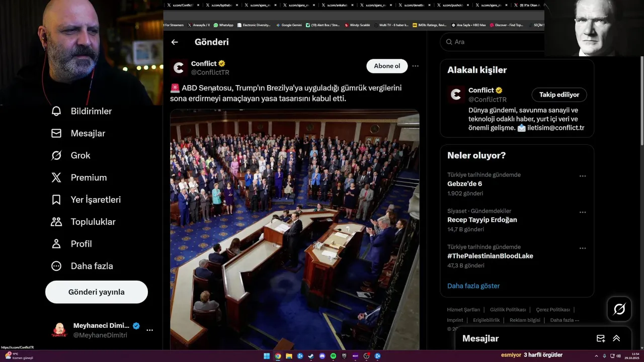Click the @ConflictTR handle on post

(x=210, y=72)
